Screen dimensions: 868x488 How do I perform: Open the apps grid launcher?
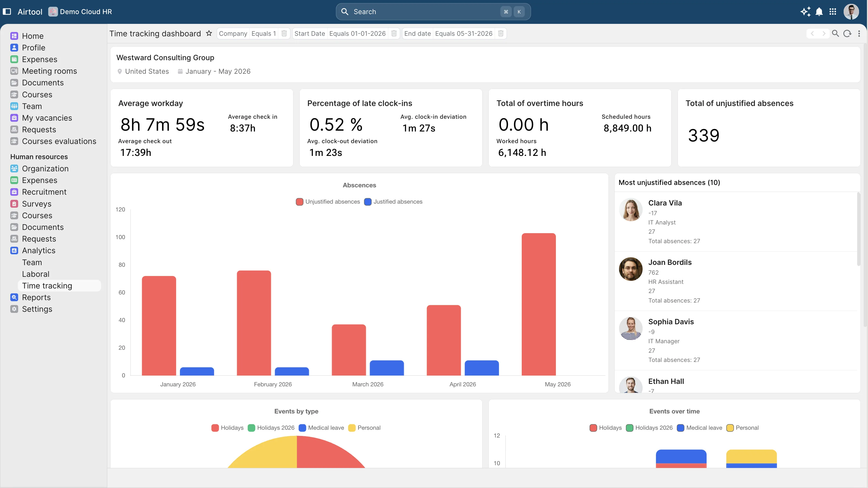[833, 11]
